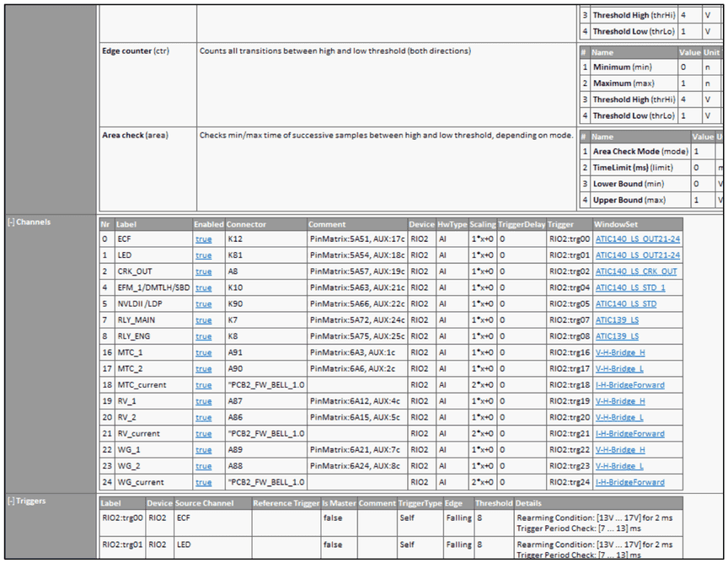Click the 'true' Enabled link for WG_2

click(x=203, y=466)
